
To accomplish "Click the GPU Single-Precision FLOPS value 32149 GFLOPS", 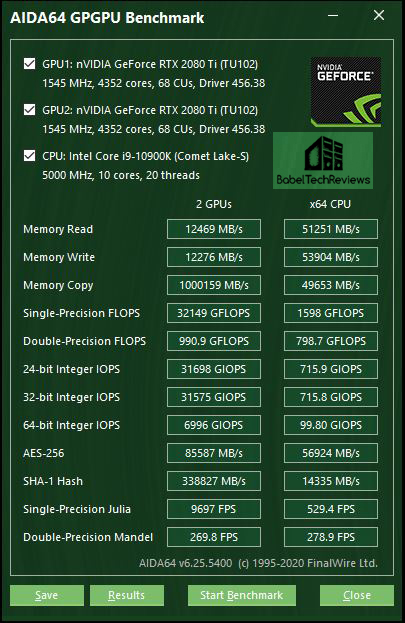I will click(x=214, y=313).
